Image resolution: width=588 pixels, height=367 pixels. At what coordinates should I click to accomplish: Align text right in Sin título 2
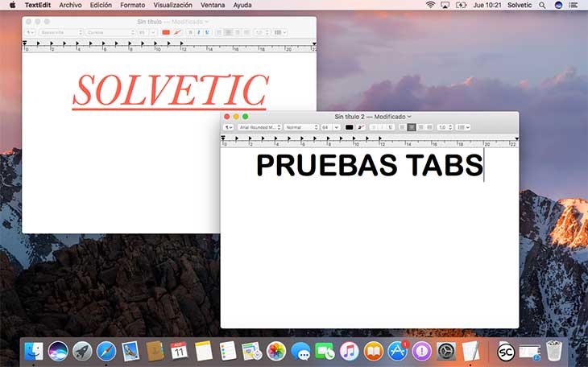(420, 127)
